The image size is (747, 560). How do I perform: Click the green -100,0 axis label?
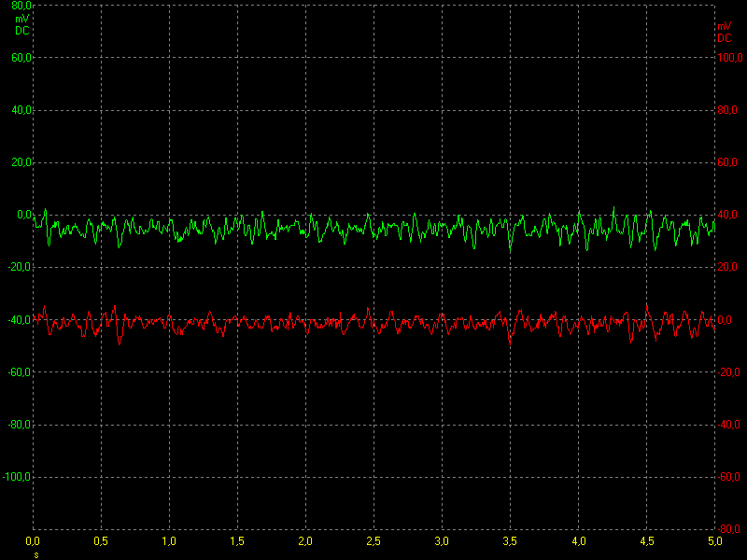coord(18,477)
